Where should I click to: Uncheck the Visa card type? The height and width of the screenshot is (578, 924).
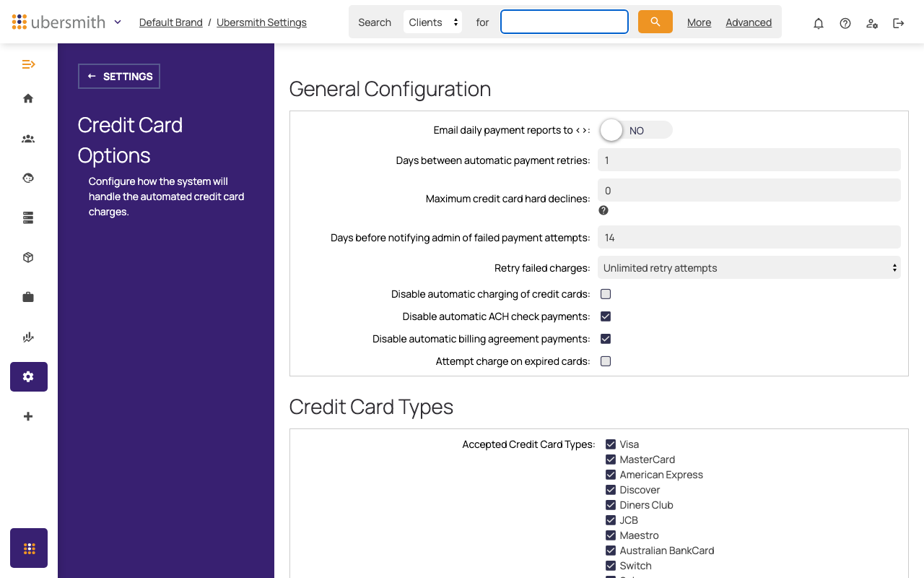tap(611, 444)
